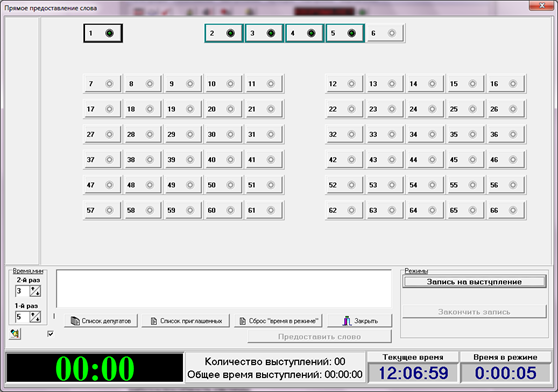The height and width of the screenshot is (392, 558).
Task: Click seat button 9
Action: pos(183,84)
